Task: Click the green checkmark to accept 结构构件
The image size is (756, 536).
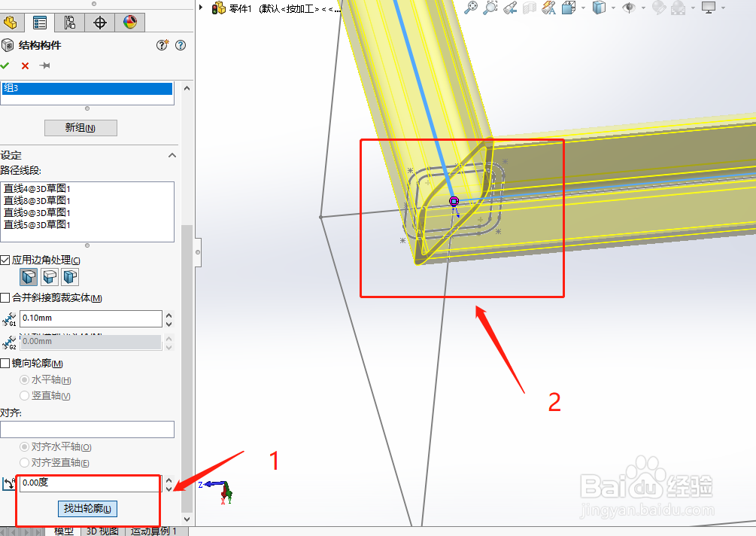Action: click(5, 65)
